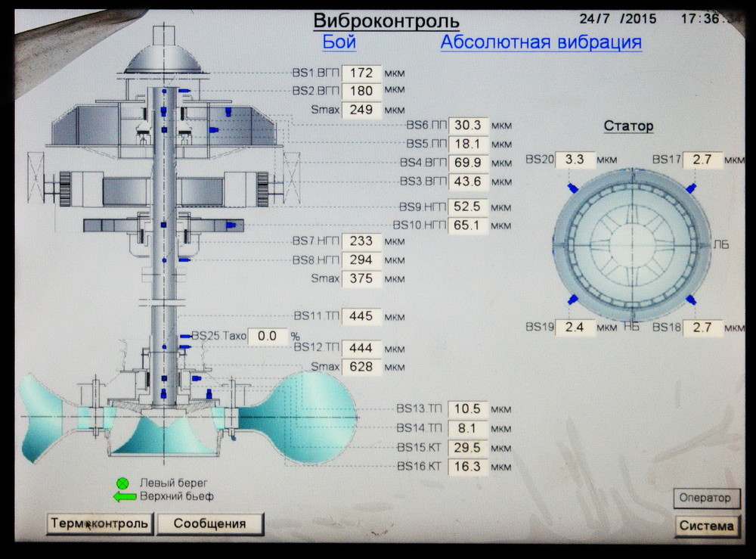Select the BS25 Тахо value 0.0
The width and height of the screenshot is (756, 559).
(x=268, y=336)
